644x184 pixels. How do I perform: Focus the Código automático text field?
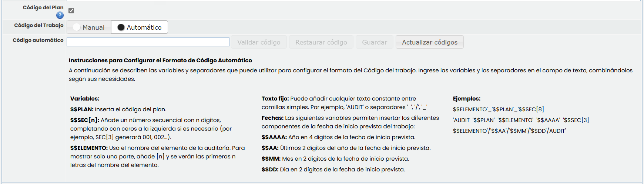click(148, 42)
